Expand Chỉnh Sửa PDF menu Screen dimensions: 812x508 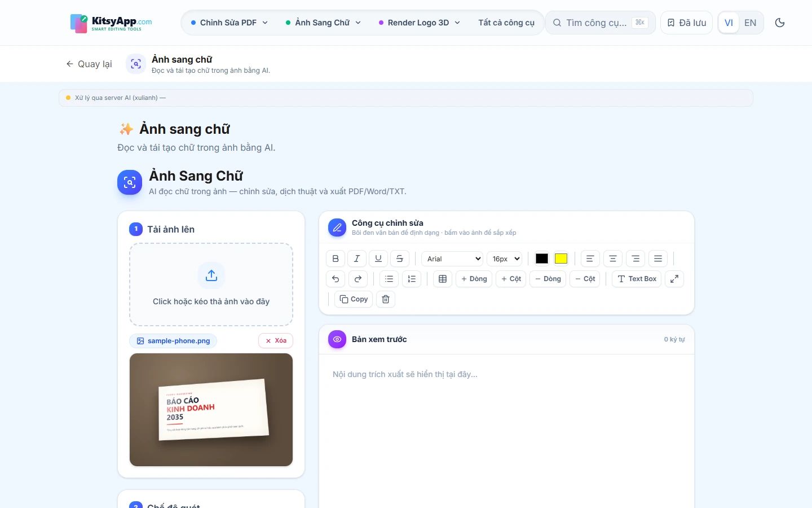[229, 23]
